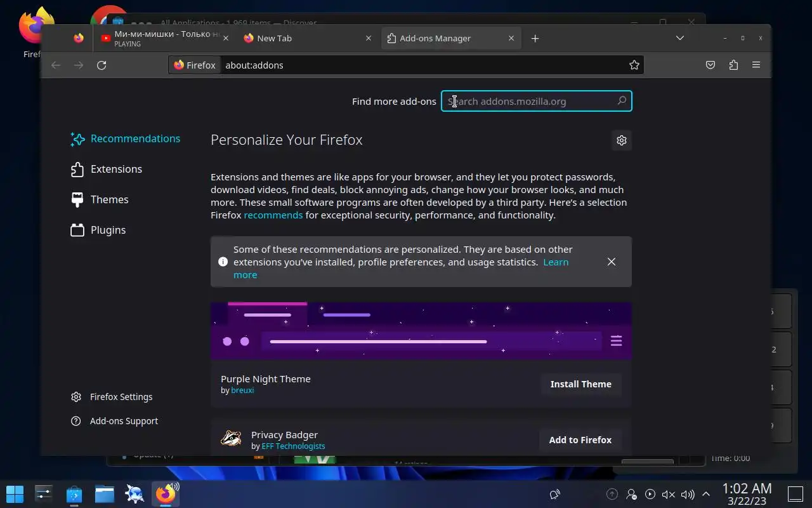Click the magnifier icon in add-on search

coord(622,101)
